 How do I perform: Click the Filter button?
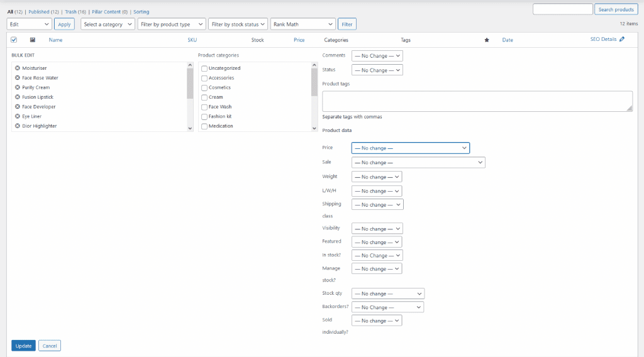point(347,25)
